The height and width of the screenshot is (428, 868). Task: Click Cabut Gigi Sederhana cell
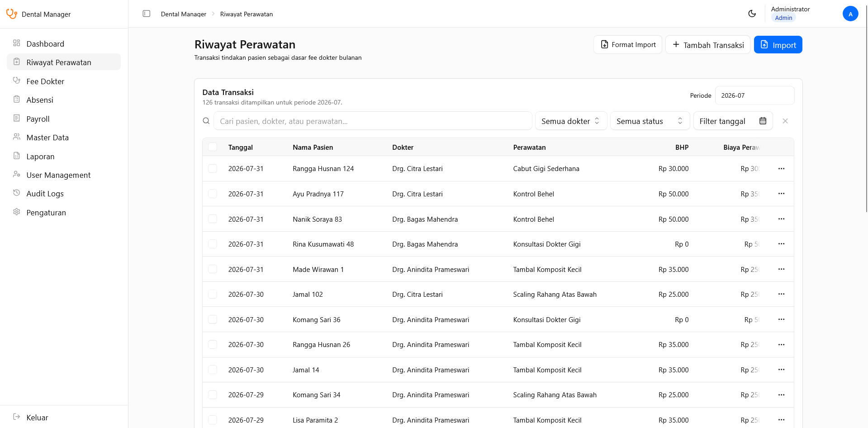click(x=546, y=168)
